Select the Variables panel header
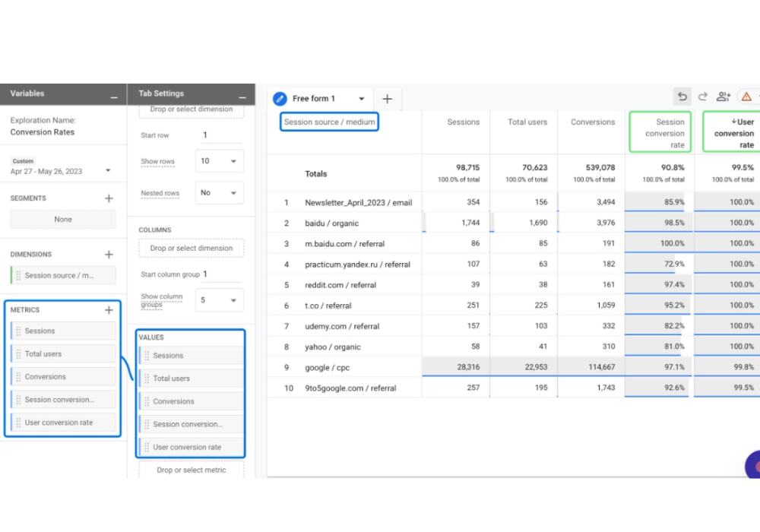 coord(27,93)
